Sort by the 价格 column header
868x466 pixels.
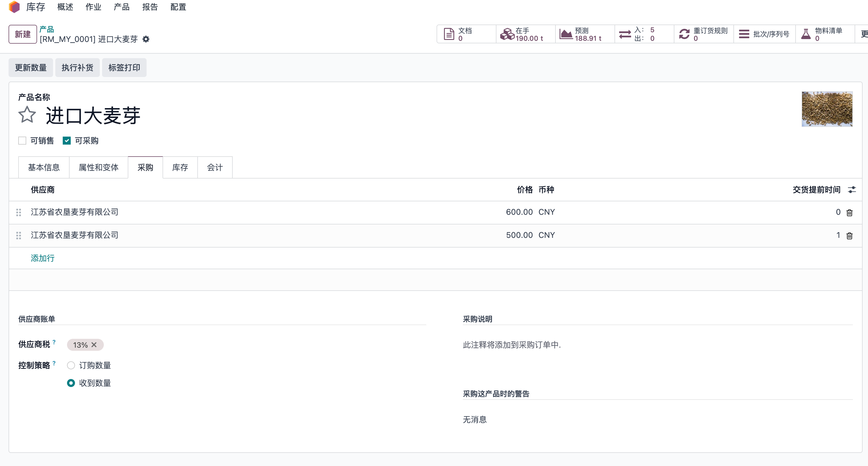(x=525, y=190)
